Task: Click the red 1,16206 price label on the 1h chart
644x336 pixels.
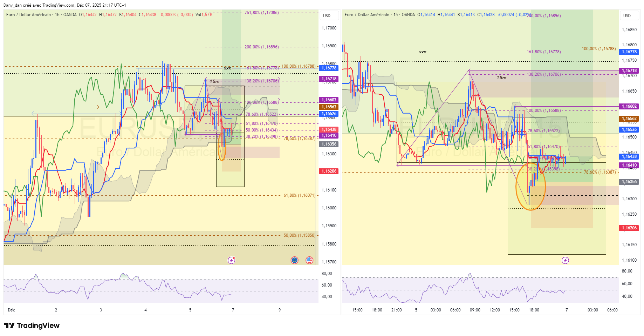Action: pyautogui.click(x=329, y=171)
